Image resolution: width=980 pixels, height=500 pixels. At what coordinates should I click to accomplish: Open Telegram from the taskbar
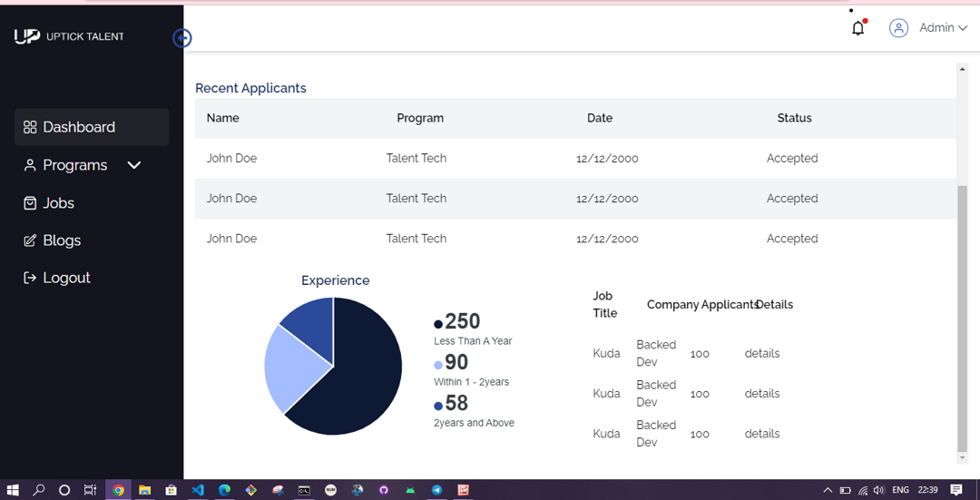pos(436,490)
